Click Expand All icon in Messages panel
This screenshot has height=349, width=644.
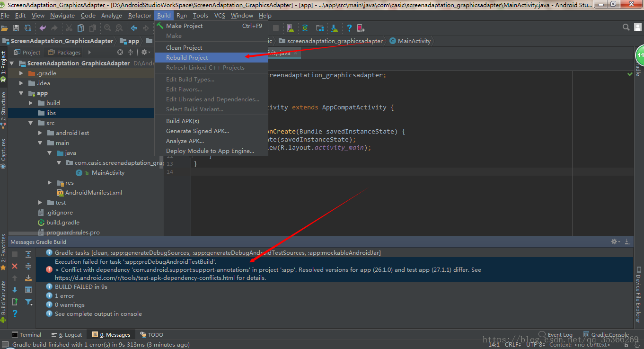(x=28, y=254)
